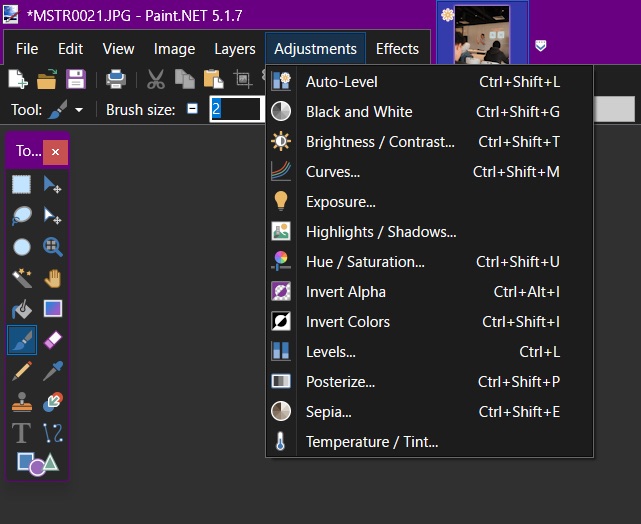Open the Effects menu
The height and width of the screenshot is (524, 641).
coord(397,49)
